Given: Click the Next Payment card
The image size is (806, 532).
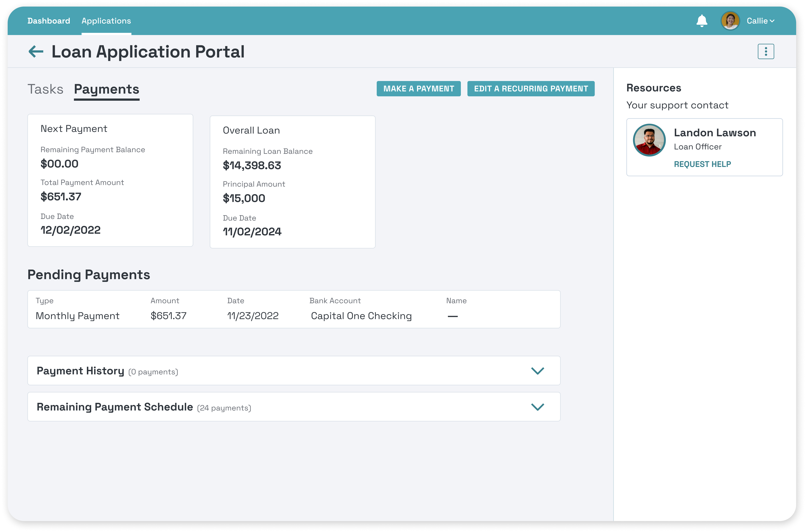Looking at the screenshot, I should (x=110, y=180).
